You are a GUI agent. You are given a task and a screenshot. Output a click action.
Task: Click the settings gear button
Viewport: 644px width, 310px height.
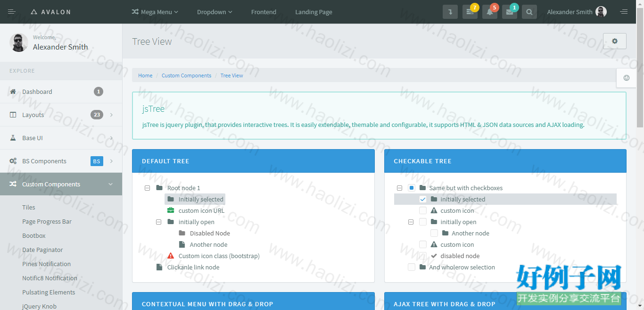click(x=615, y=41)
